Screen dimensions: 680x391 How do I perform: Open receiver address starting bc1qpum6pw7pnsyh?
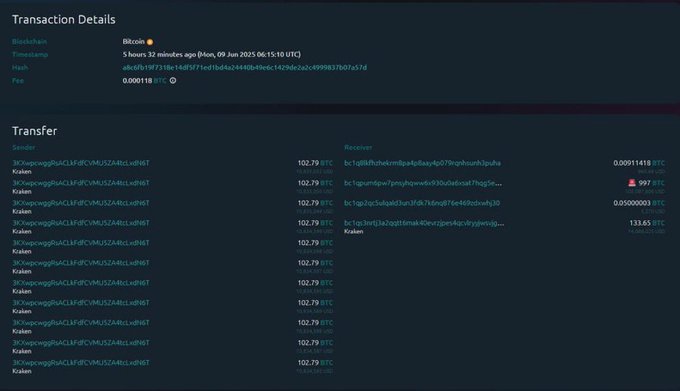(x=423, y=183)
